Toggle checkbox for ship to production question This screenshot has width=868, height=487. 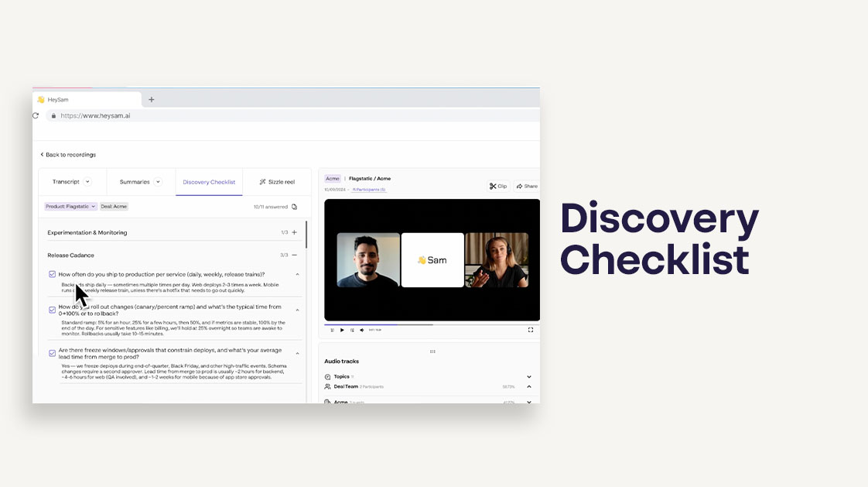52,274
